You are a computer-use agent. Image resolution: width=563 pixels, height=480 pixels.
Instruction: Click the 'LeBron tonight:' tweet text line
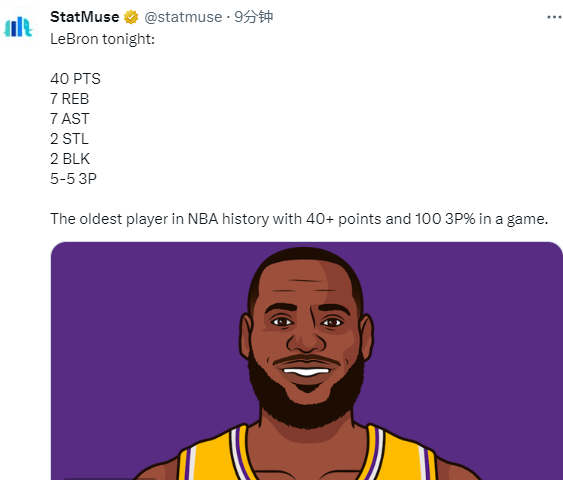(x=103, y=39)
